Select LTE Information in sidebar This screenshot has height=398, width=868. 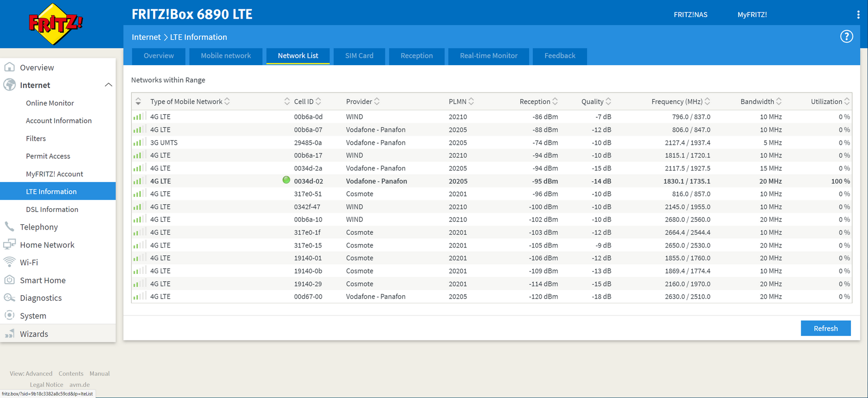coord(58,191)
